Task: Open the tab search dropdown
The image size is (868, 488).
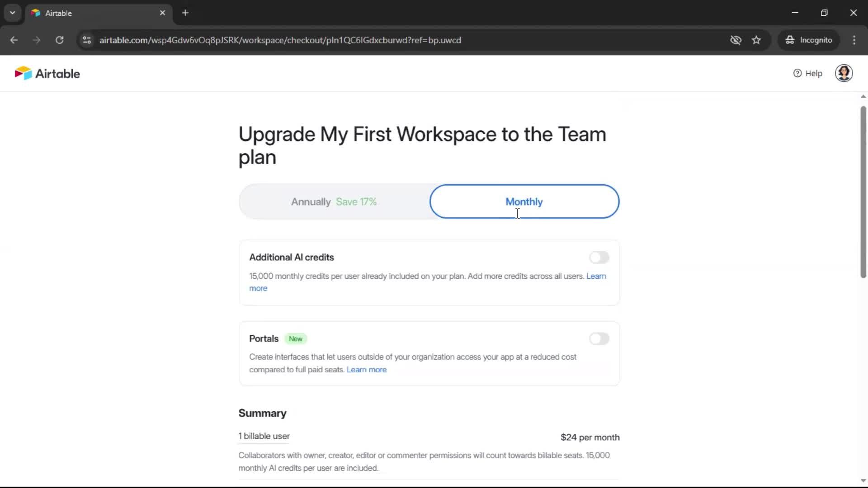Action: point(13,13)
